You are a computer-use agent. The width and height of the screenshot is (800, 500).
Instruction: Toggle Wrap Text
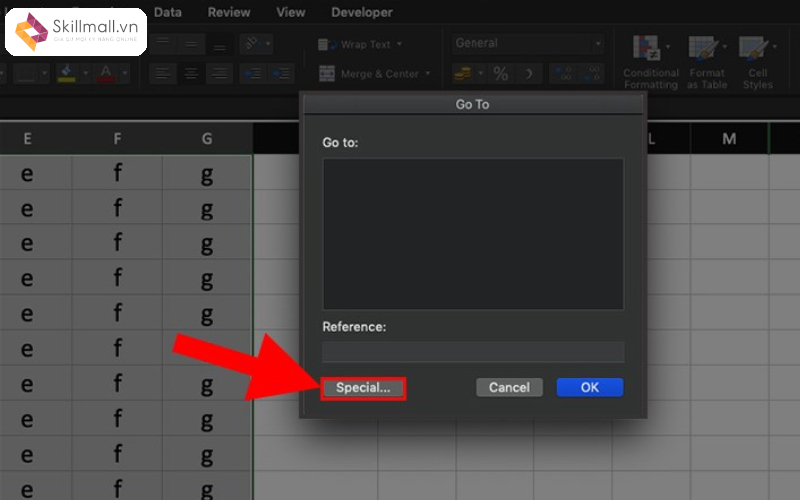pyautogui.click(x=355, y=45)
